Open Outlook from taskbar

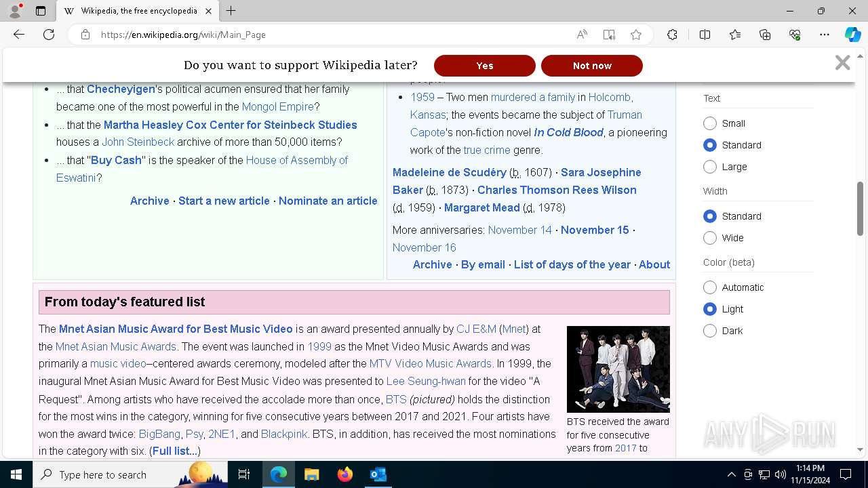coord(378,474)
